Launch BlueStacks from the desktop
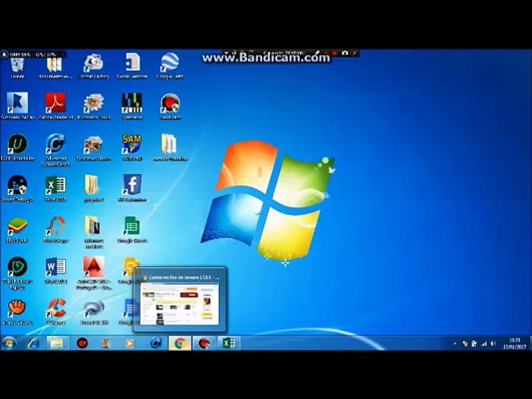This screenshot has height=399, width=532. click(17, 229)
